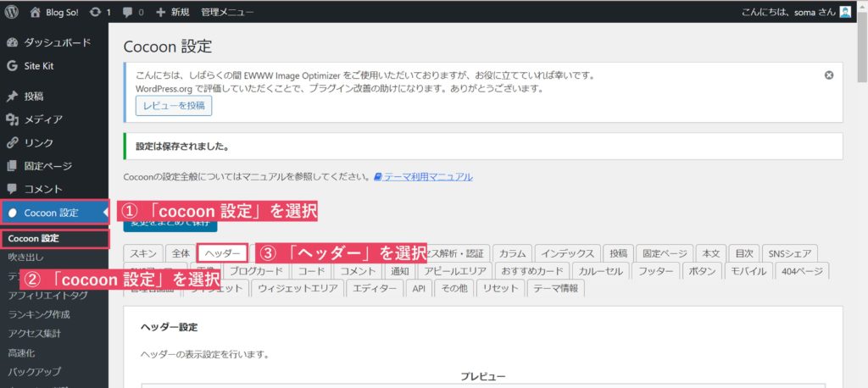Dismiss the EWWW Image Optimizer notice
The width and height of the screenshot is (868, 388).
click(829, 75)
